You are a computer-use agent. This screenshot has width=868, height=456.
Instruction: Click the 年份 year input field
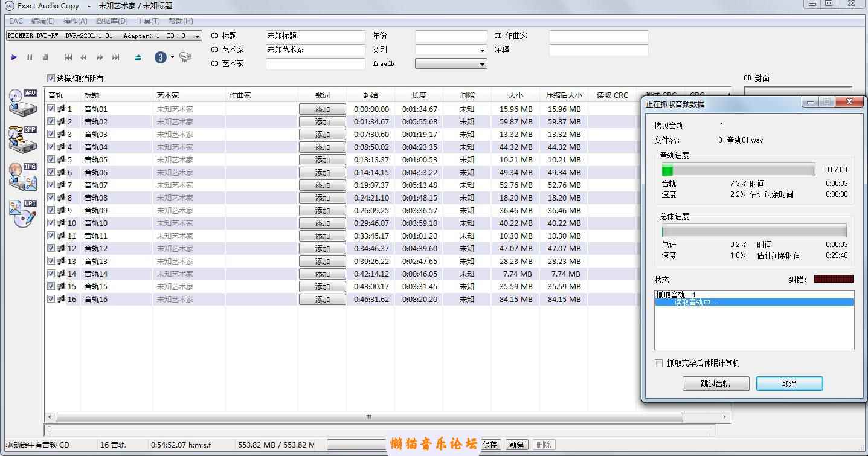point(451,36)
